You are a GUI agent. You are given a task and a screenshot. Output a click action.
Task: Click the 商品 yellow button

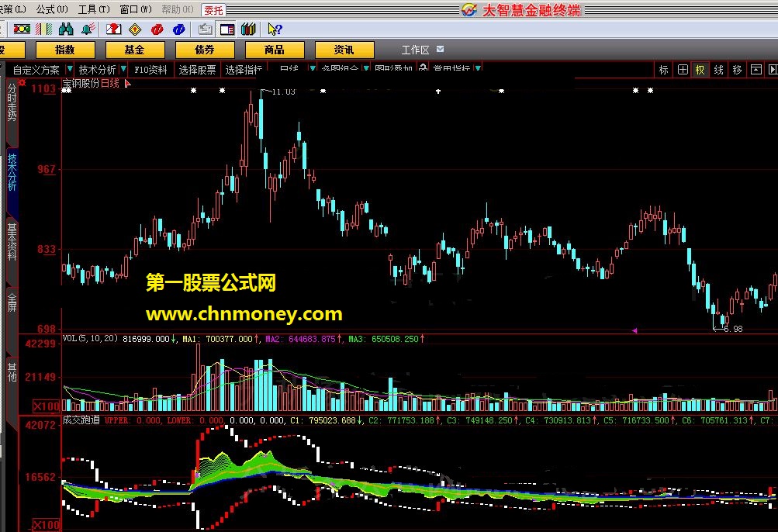tap(275, 50)
